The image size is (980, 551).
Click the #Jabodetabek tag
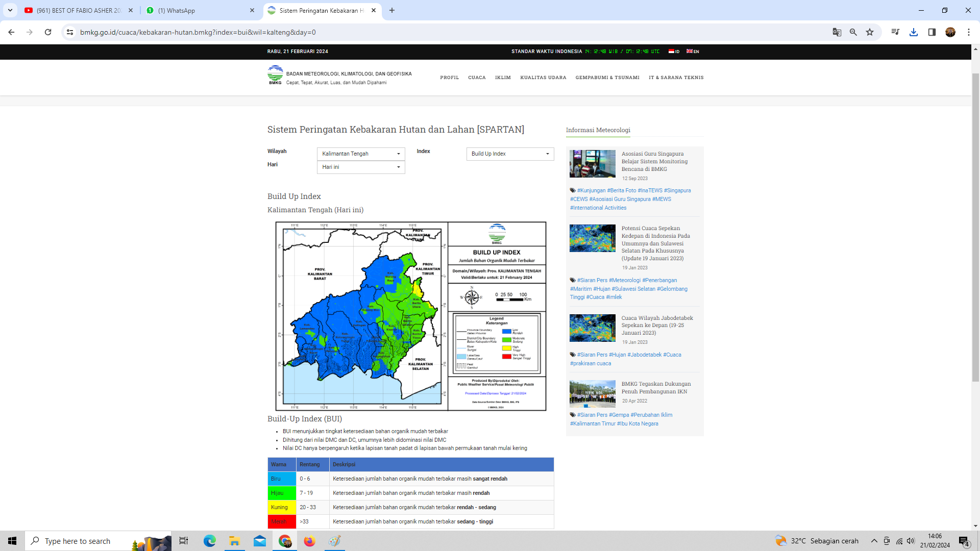coord(644,355)
